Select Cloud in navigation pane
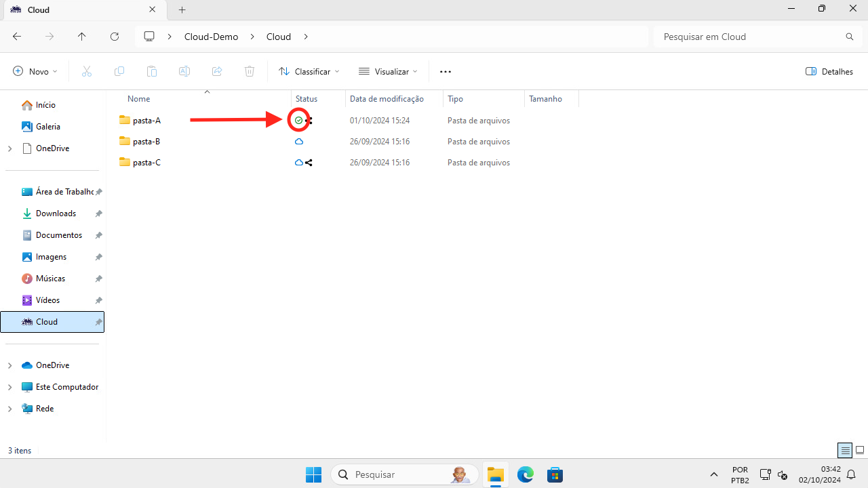This screenshot has width=868, height=488. coord(52,322)
